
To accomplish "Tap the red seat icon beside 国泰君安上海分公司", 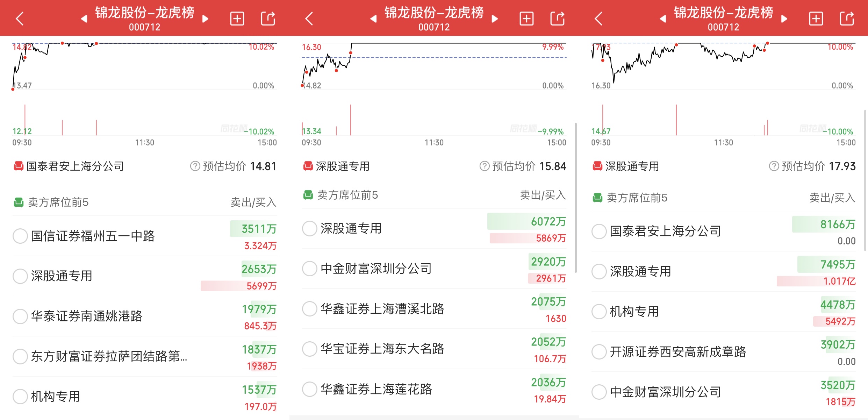I will tap(18, 166).
